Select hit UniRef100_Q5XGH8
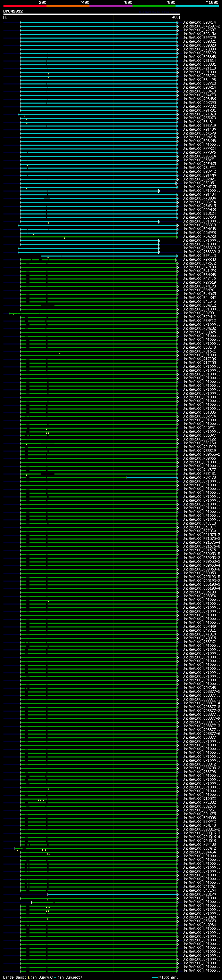 pyautogui.click(x=199, y=688)
